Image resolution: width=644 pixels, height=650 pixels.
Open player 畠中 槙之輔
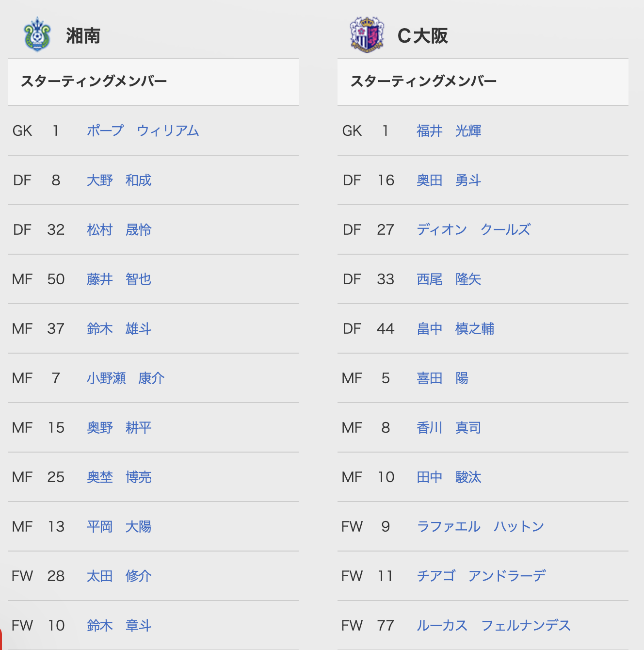click(455, 328)
